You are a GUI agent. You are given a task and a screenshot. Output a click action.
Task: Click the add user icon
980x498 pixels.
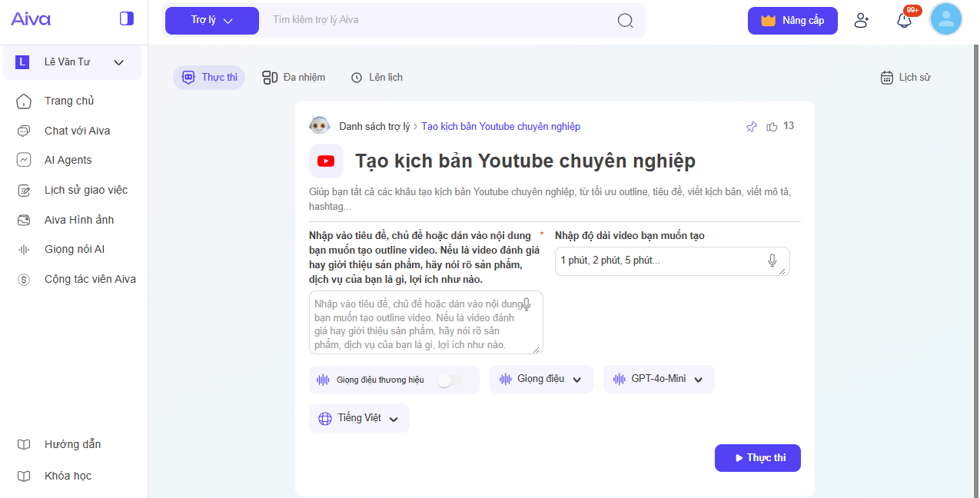862,21
